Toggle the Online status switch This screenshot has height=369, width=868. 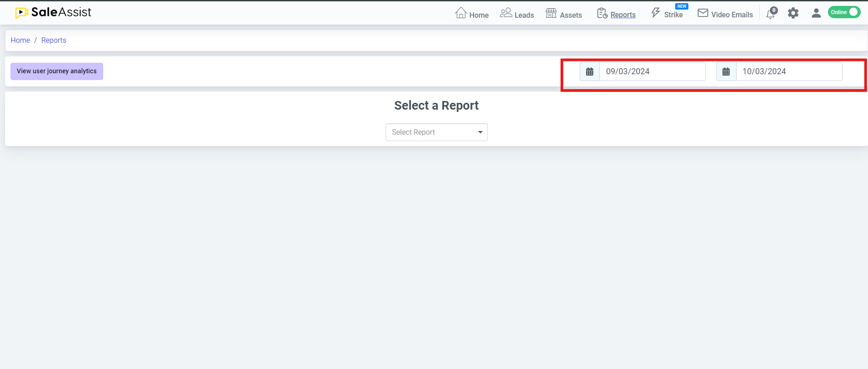[844, 12]
